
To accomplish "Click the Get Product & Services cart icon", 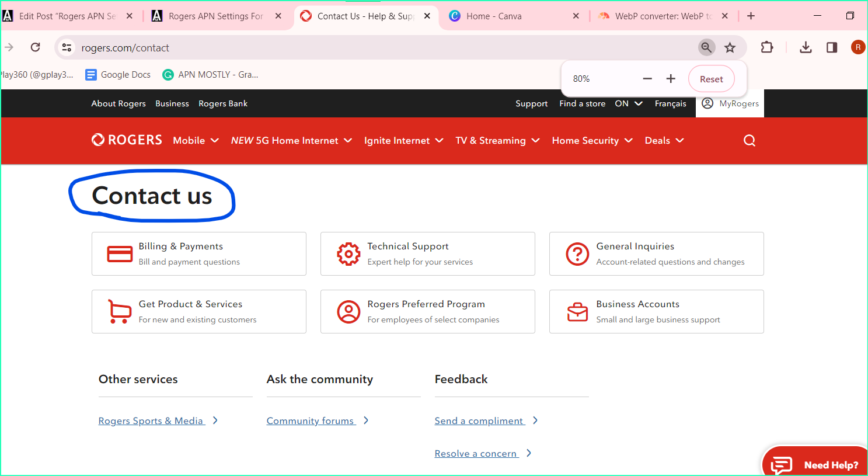I will tap(120, 312).
